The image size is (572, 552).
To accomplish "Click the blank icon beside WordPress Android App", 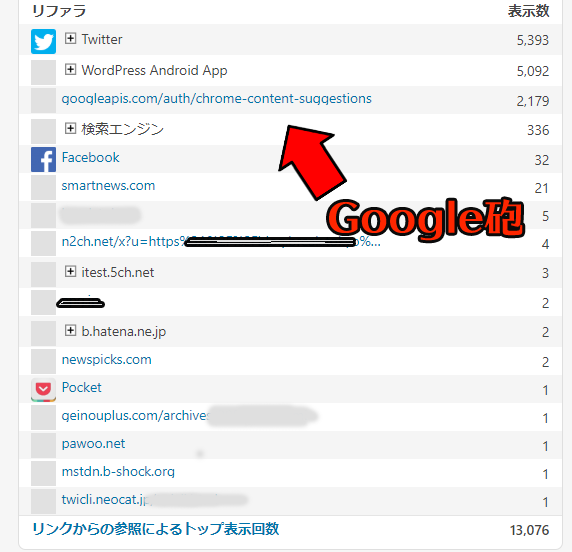I will [43, 72].
